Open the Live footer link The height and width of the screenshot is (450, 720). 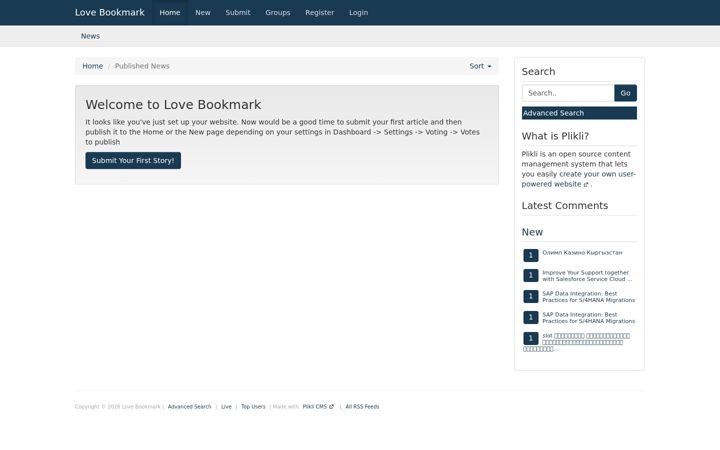coord(226,406)
